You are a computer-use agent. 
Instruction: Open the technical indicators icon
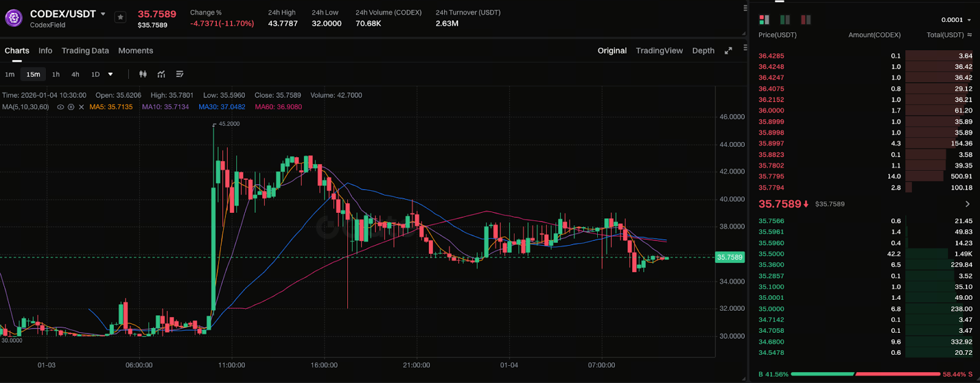161,74
